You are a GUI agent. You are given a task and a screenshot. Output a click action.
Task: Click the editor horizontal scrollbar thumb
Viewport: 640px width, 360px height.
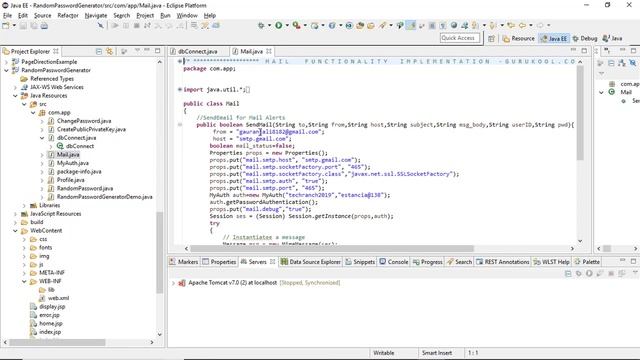coord(332,248)
